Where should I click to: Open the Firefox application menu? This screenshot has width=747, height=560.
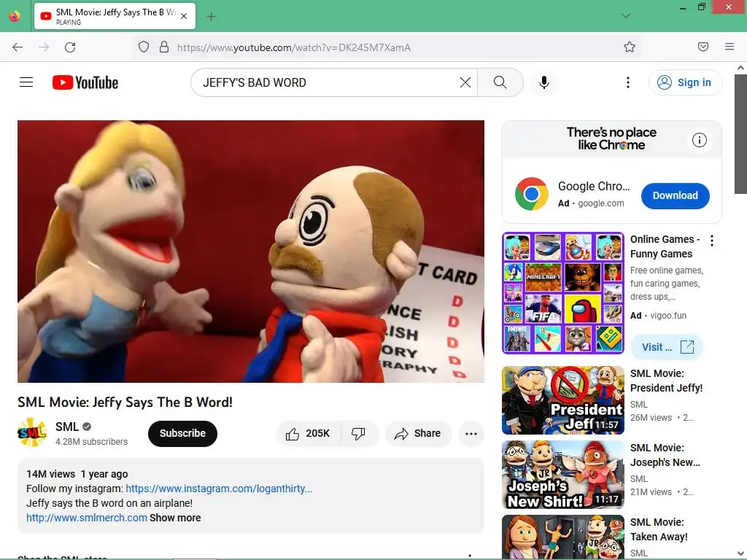pyautogui.click(x=729, y=47)
